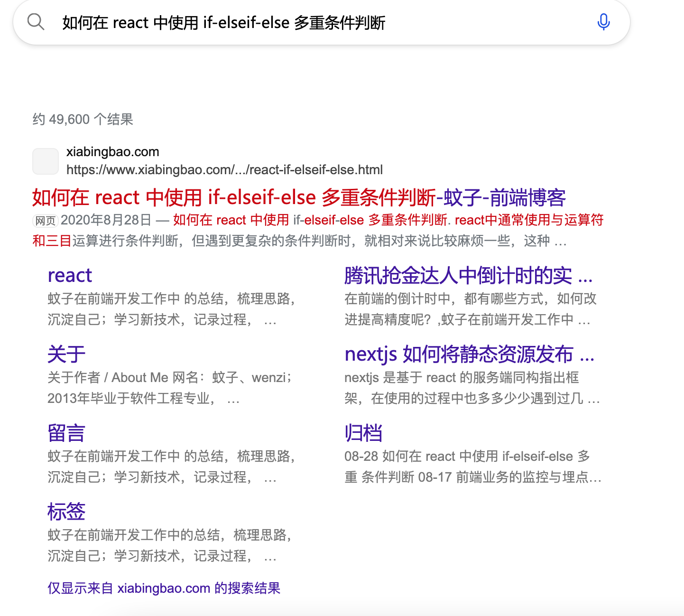684x616 pixels.
Task: Open the 腾讯抢金达人中倒计时的实 sitelink
Action: [x=469, y=275]
